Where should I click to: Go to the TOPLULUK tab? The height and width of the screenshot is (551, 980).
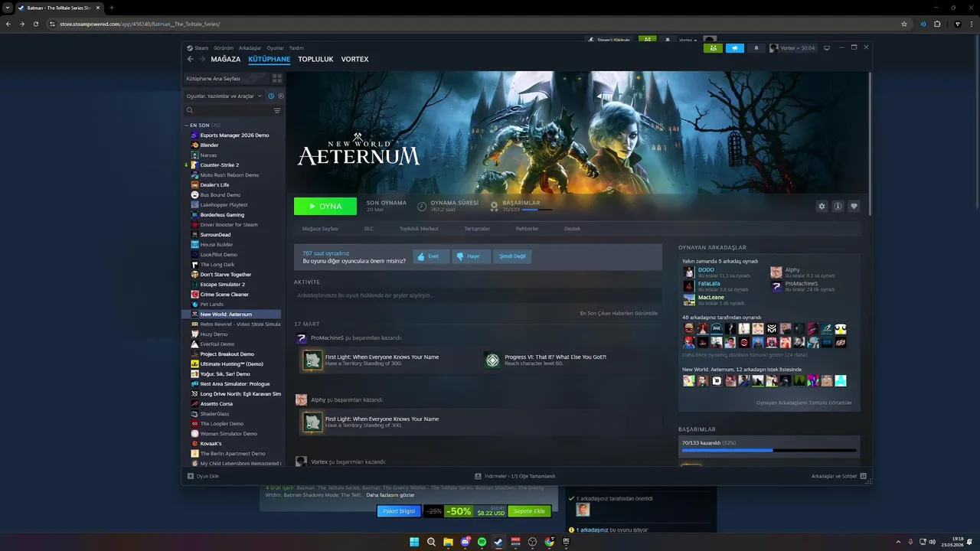[315, 59]
